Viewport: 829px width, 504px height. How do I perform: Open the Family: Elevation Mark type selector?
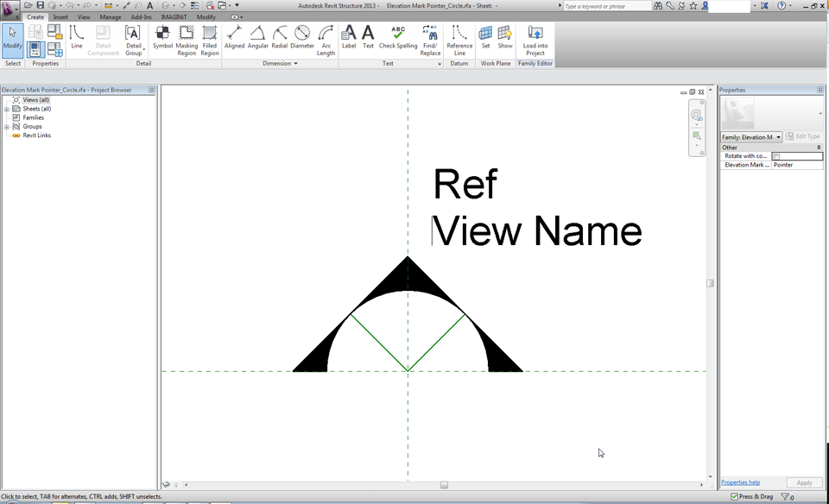[750, 136]
